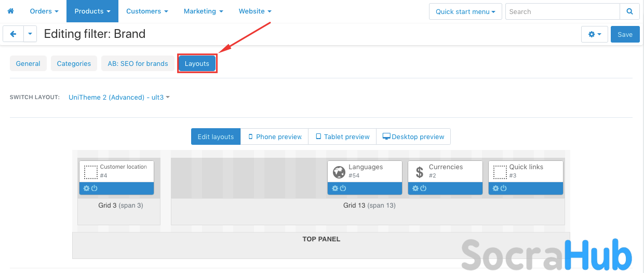Image resolution: width=644 pixels, height=273 pixels.
Task: Open the Orders dropdown menu
Action: pyautogui.click(x=44, y=11)
